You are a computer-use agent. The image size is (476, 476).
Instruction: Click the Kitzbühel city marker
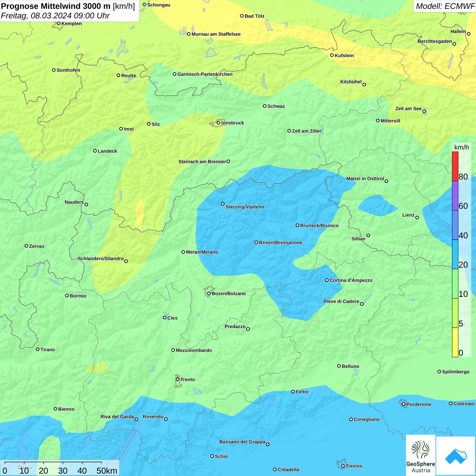pos(364,85)
